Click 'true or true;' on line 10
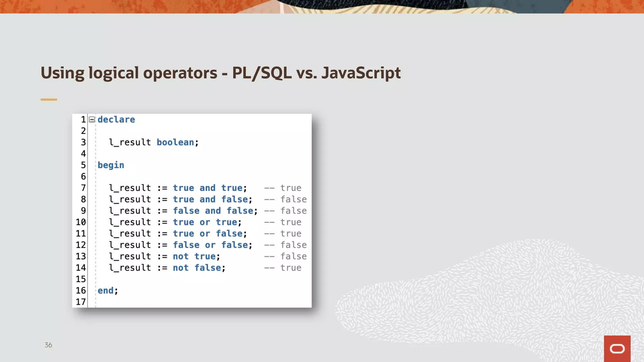644x362 pixels. coord(207,222)
